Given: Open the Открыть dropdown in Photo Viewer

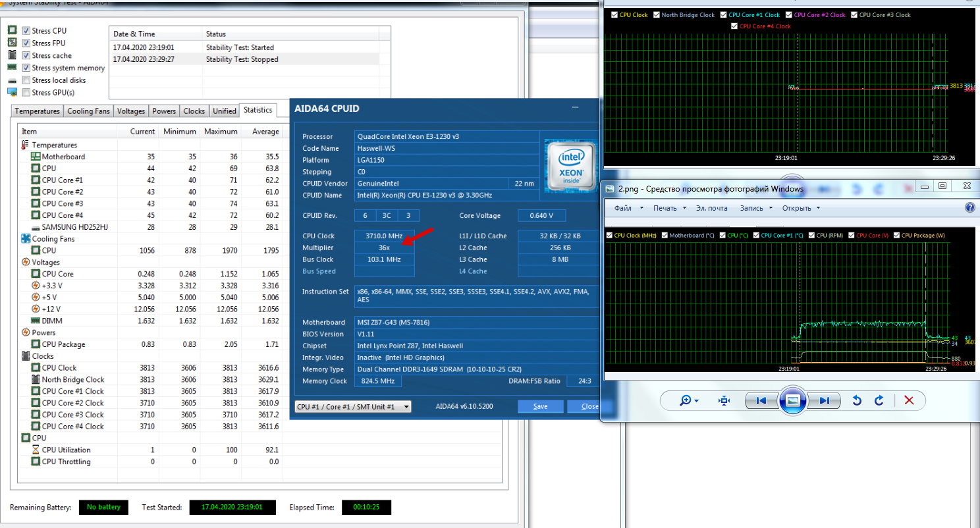Looking at the screenshot, I should pos(801,208).
